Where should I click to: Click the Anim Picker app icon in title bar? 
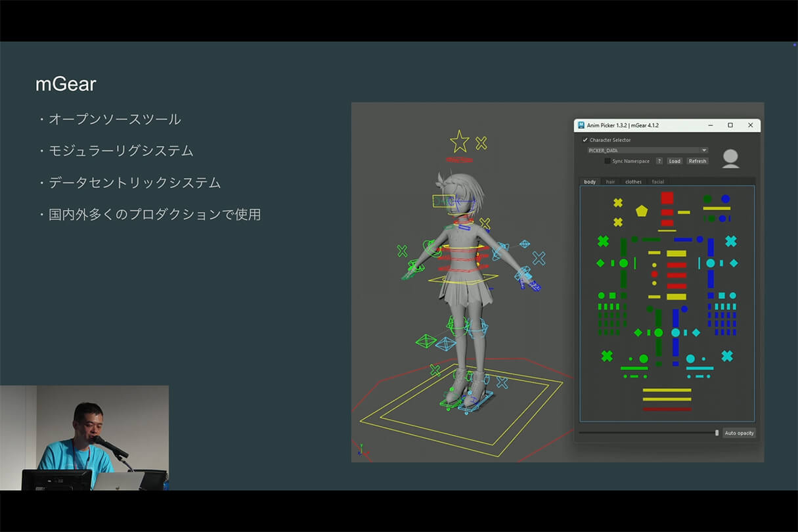coord(581,125)
